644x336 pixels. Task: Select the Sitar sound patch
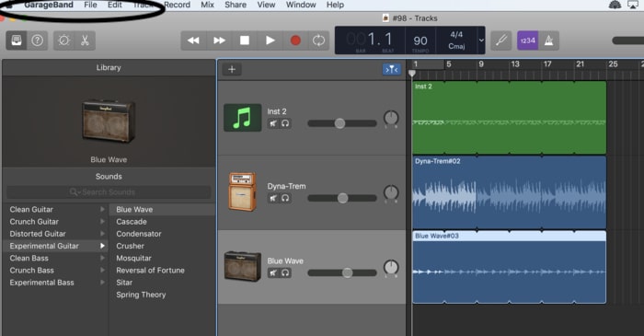(162, 283)
